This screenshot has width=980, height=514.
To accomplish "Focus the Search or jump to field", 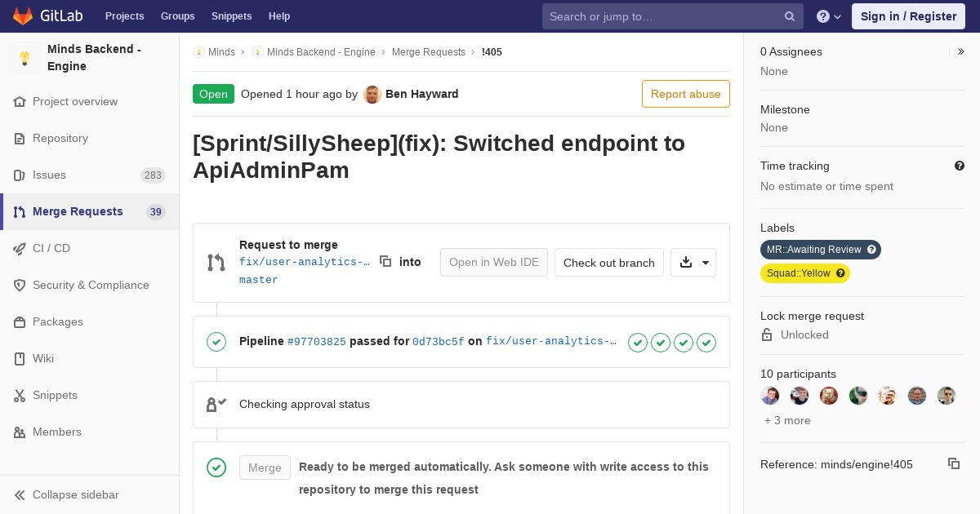I will pyautogui.click(x=672, y=16).
